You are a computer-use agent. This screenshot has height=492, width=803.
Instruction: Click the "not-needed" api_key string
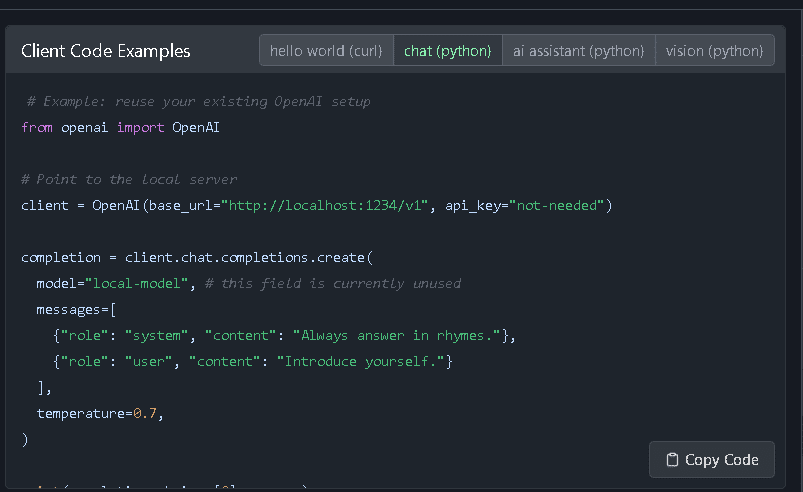556,206
